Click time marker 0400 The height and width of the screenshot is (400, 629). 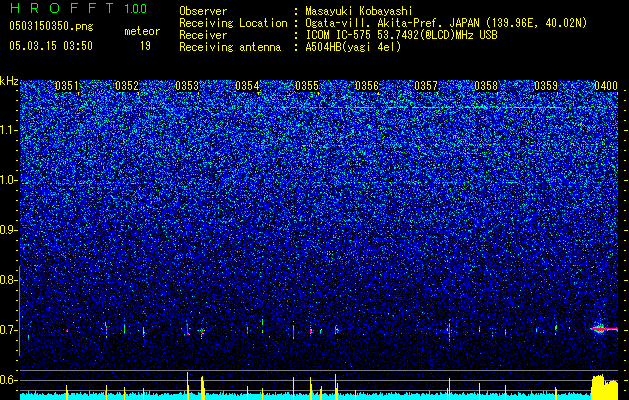pos(606,86)
